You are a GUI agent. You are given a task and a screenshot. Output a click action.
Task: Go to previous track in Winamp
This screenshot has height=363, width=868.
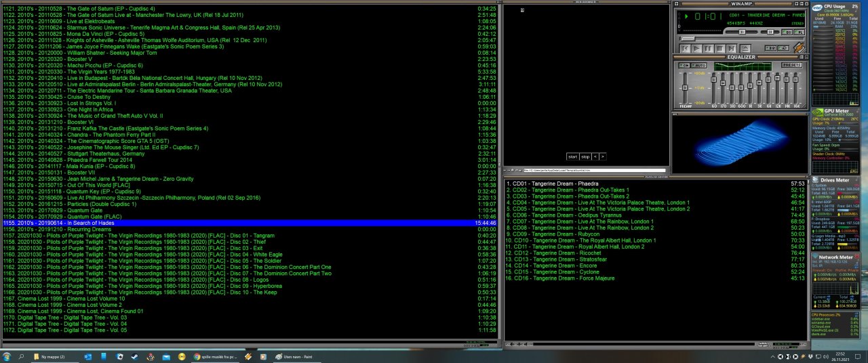point(686,49)
